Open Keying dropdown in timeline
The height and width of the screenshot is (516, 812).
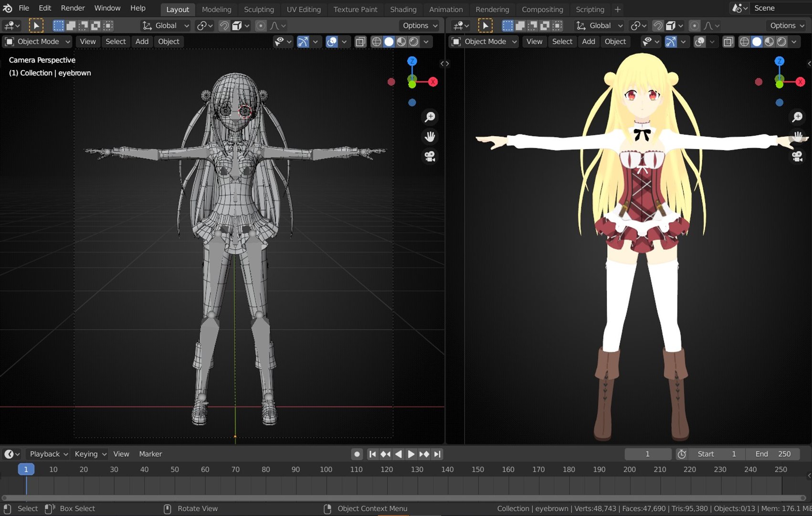pyautogui.click(x=90, y=454)
